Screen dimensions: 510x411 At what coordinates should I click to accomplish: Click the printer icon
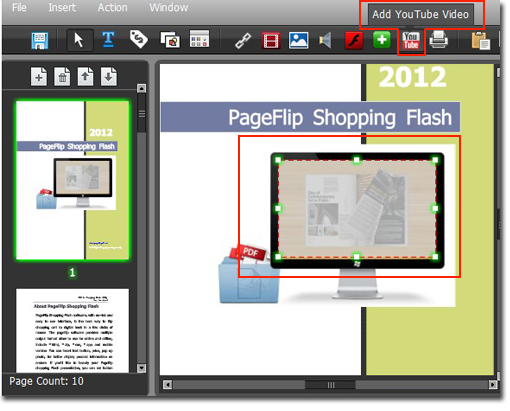tap(438, 39)
